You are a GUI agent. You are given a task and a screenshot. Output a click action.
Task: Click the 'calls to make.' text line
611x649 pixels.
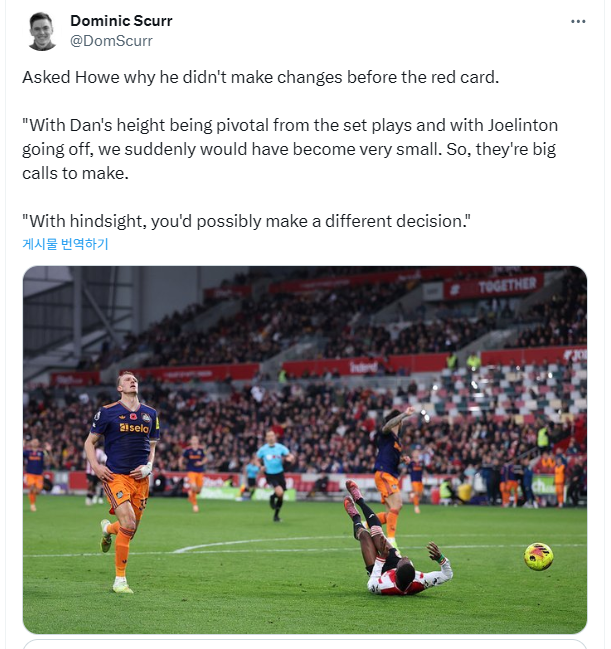(75, 173)
